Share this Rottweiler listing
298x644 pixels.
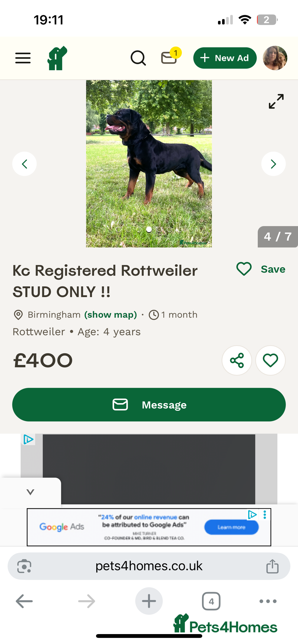(x=237, y=360)
